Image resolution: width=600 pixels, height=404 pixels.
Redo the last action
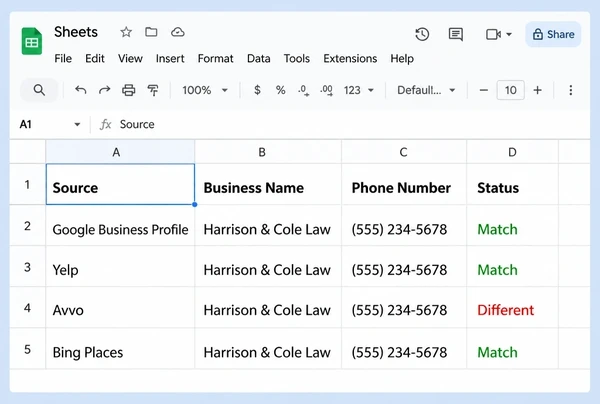point(104,90)
